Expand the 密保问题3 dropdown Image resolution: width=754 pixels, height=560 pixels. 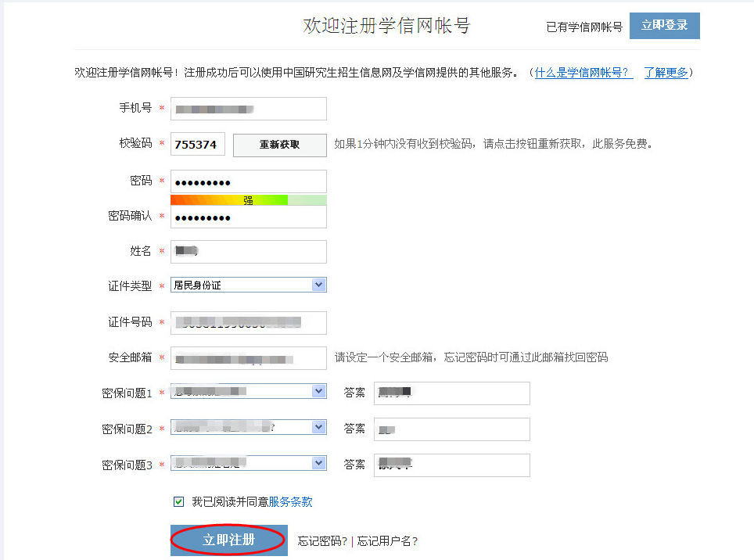pos(248,463)
